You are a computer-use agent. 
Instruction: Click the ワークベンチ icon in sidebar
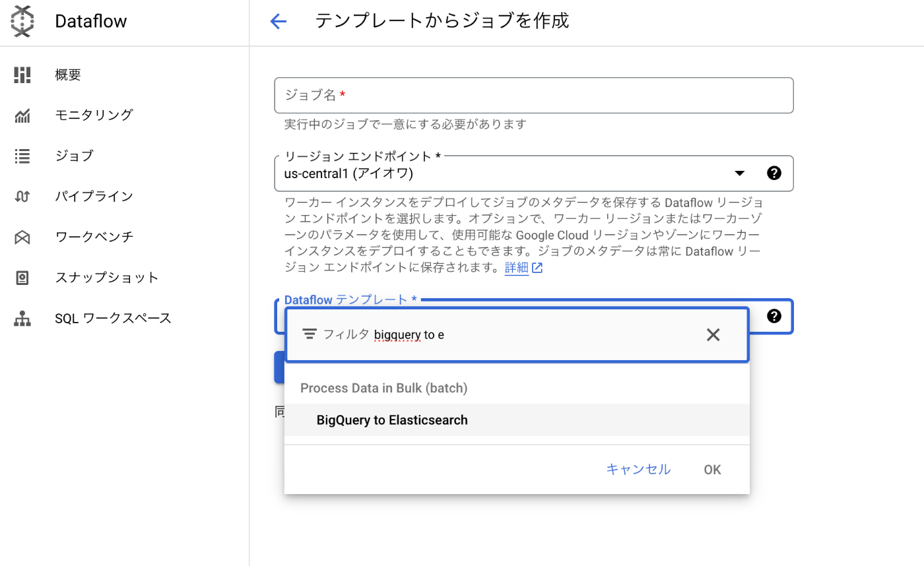coord(22,237)
